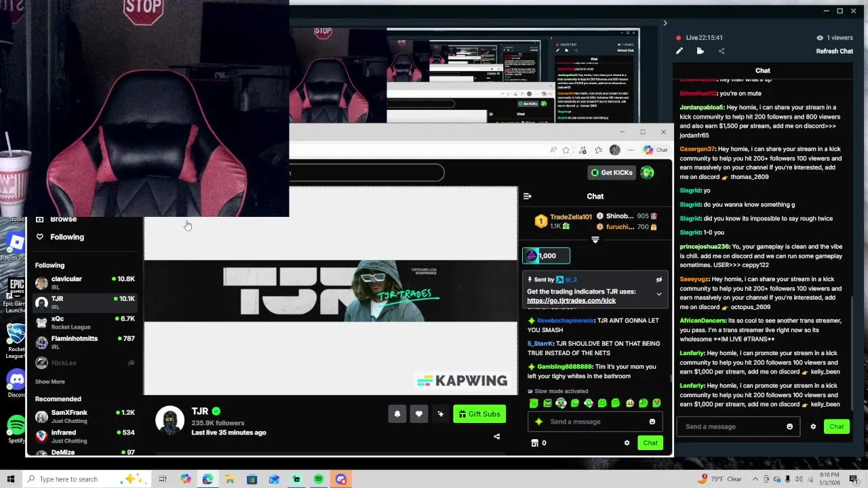
Task: Click the Get KICKs button
Action: pyautogui.click(x=612, y=172)
